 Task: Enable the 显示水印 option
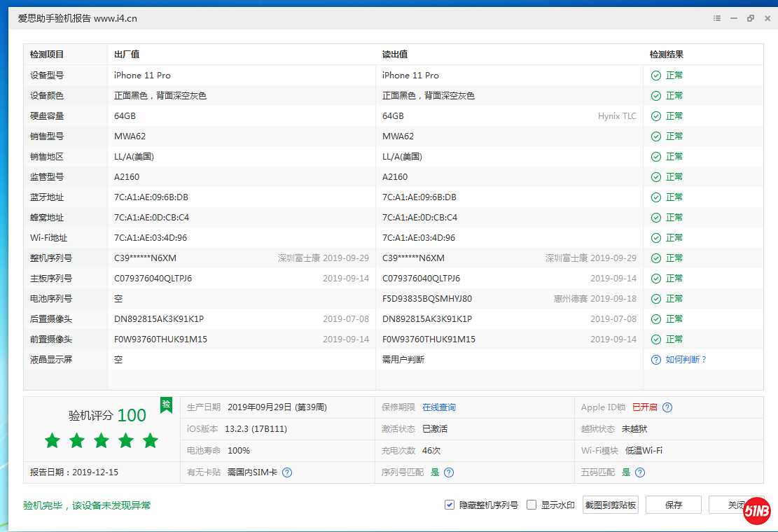[530, 504]
